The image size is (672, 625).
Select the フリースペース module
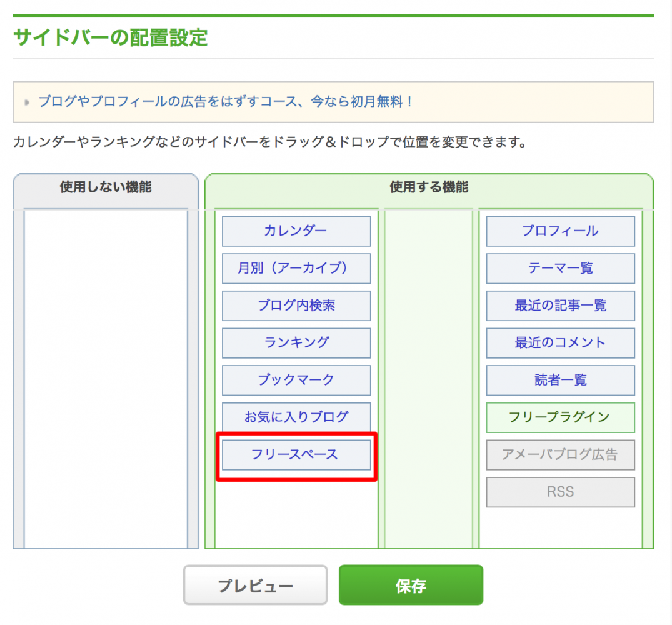pyautogui.click(x=296, y=454)
